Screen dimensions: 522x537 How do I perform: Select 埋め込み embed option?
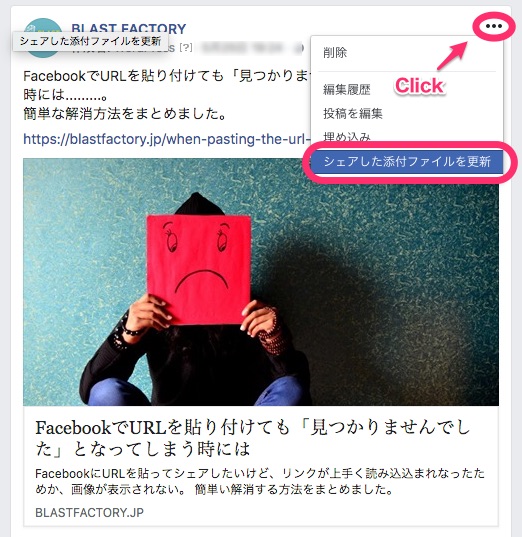(x=347, y=137)
